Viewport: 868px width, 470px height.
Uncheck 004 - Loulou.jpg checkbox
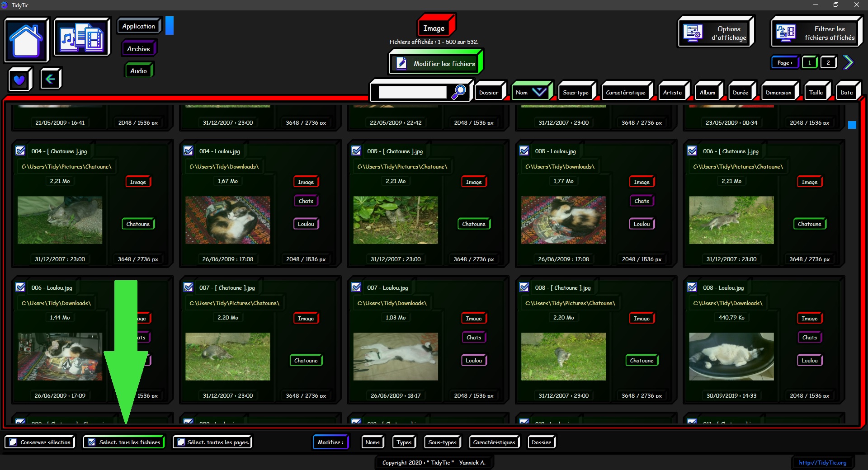(x=189, y=150)
